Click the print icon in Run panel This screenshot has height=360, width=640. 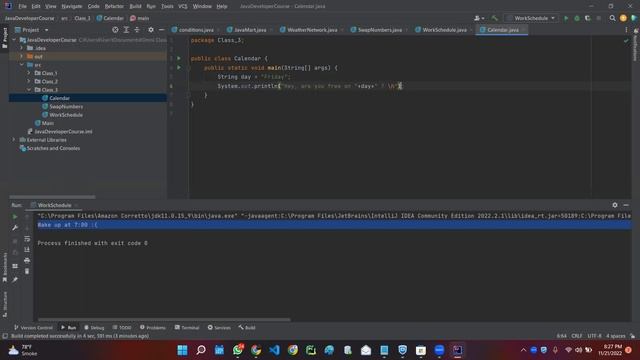pyautogui.click(x=27, y=260)
